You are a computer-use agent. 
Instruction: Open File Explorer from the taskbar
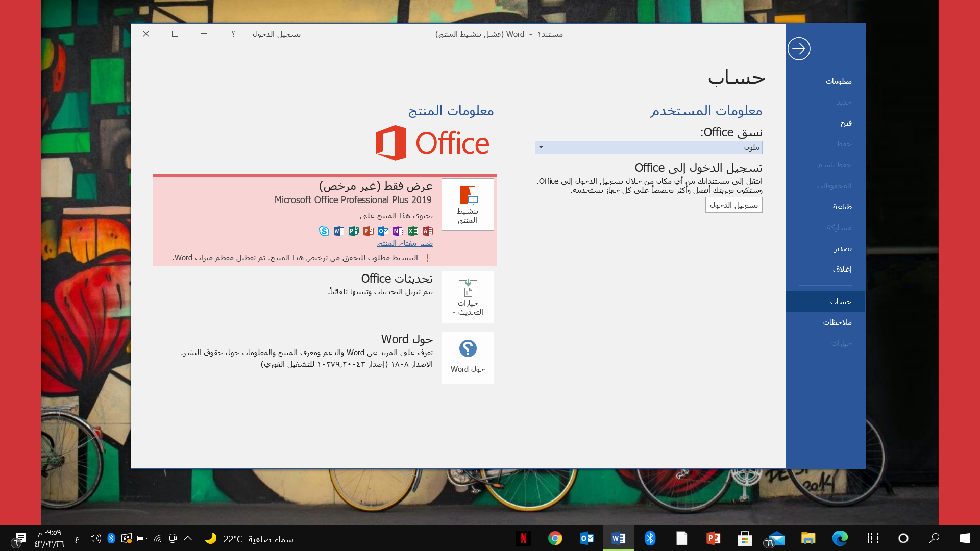[808, 538]
